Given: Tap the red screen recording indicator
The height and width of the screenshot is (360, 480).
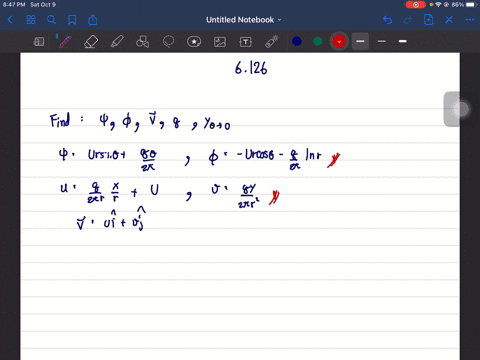Looking at the screenshot, I should click(416, 5).
